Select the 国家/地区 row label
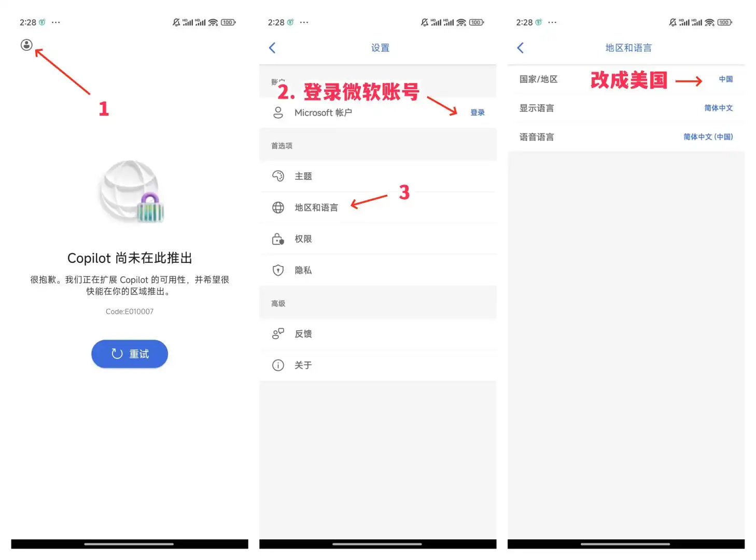Screen dimensions: 756x560 (x=538, y=79)
